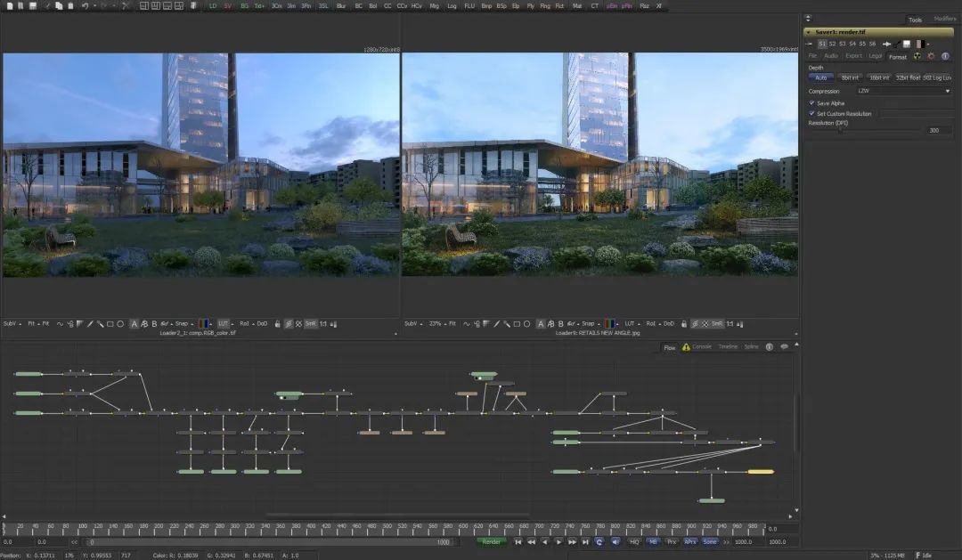The height and width of the screenshot is (560, 962).
Task: Switch to the Modifiers tab
Action: [x=944, y=19]
